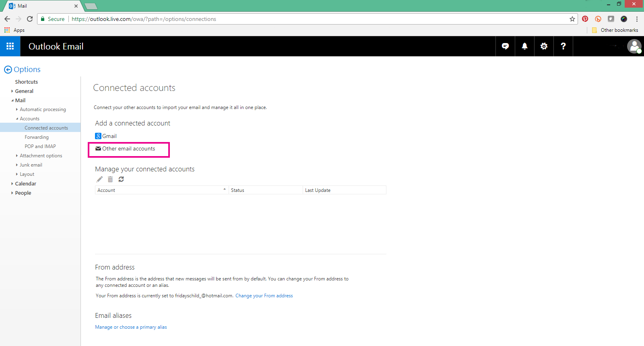Expand the General section in sidebar

point(24,91)
